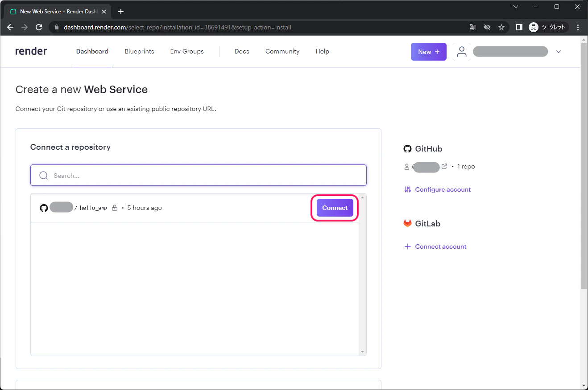
Task: Connect the hello_app repository
Action: tap(335, 208)
